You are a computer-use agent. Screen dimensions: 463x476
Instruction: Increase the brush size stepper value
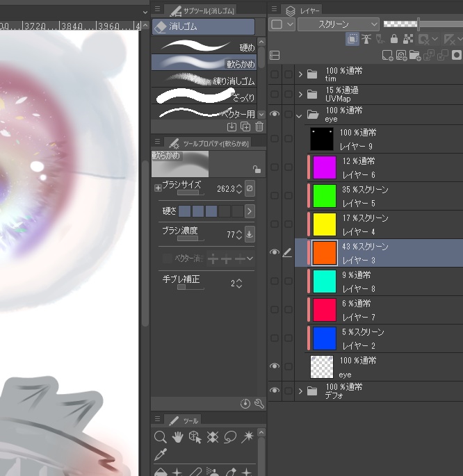(239, 186)
